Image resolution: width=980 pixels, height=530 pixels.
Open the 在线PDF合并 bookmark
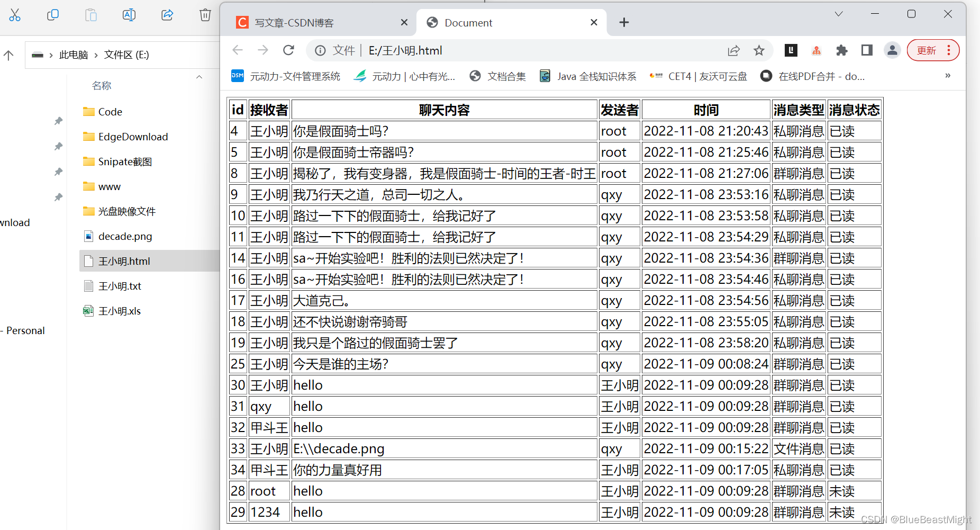[812, 76]
